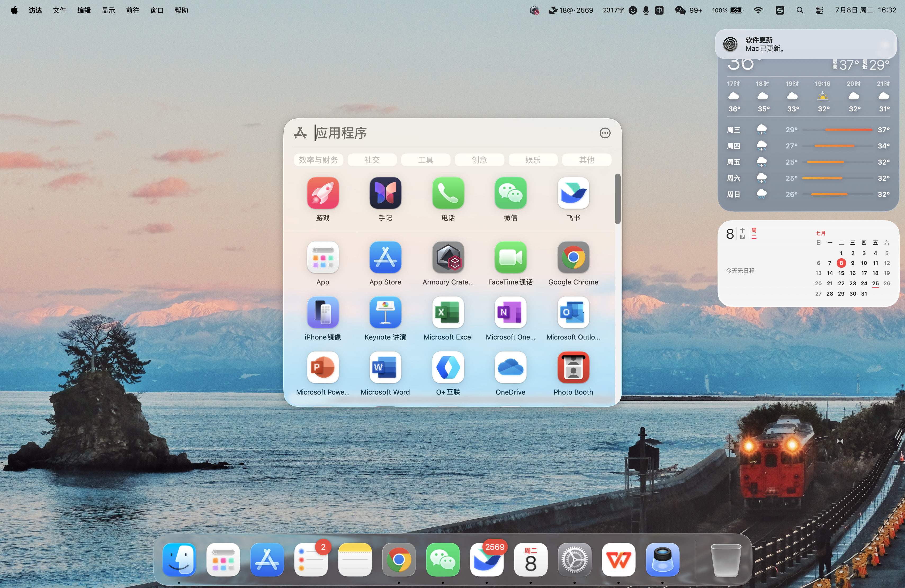The image size is (905, 588).
Task: Launch Armoury Crate from the apps grid
Action: coord(448,257)
